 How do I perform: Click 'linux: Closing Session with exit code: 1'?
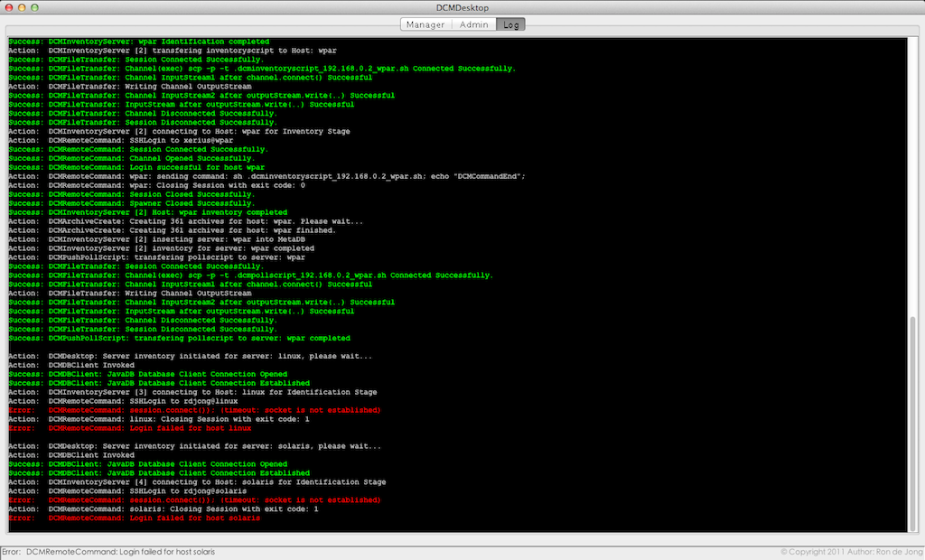pyautogui.click(x=179, y=419)
